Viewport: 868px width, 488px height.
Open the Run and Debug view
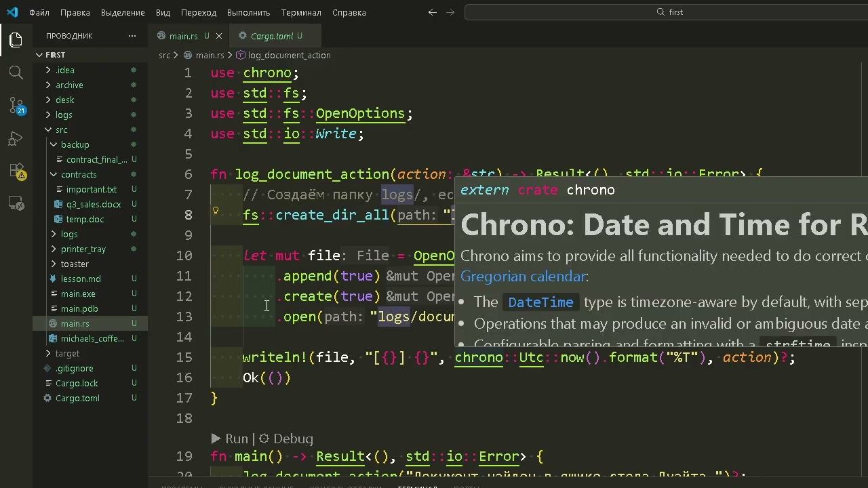16,138
